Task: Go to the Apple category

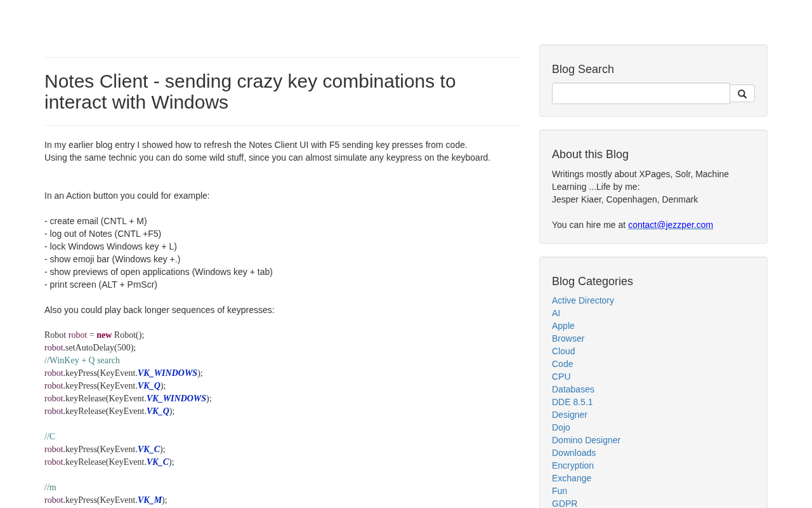Action: point(563,326)
